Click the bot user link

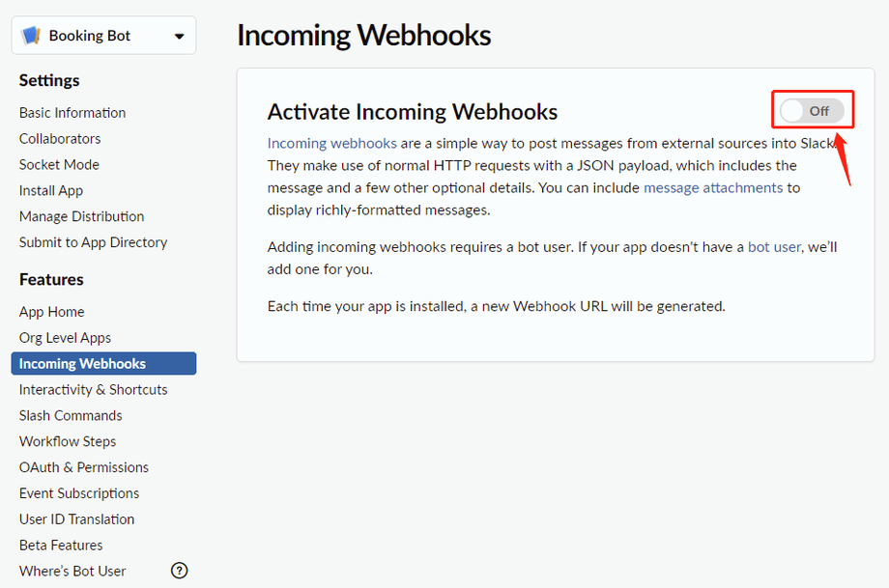coord(774,247)
